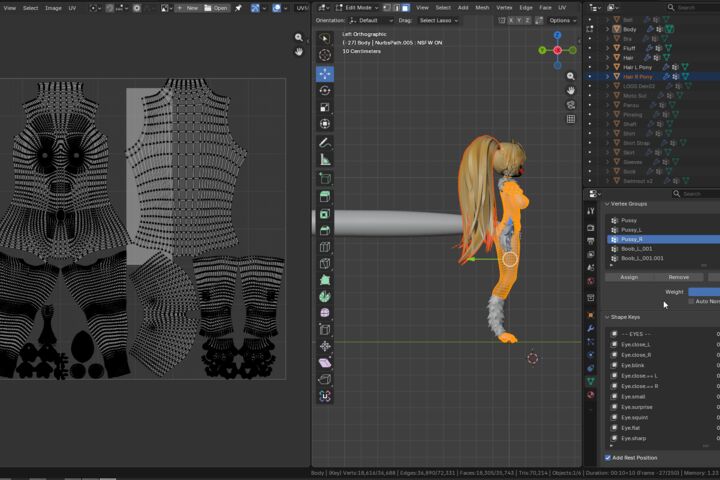This screenshot has width=720, height=480.
Task: Toggle camera view in the 3D viewport
Action: pyautogui.click(x=570, y=105)
